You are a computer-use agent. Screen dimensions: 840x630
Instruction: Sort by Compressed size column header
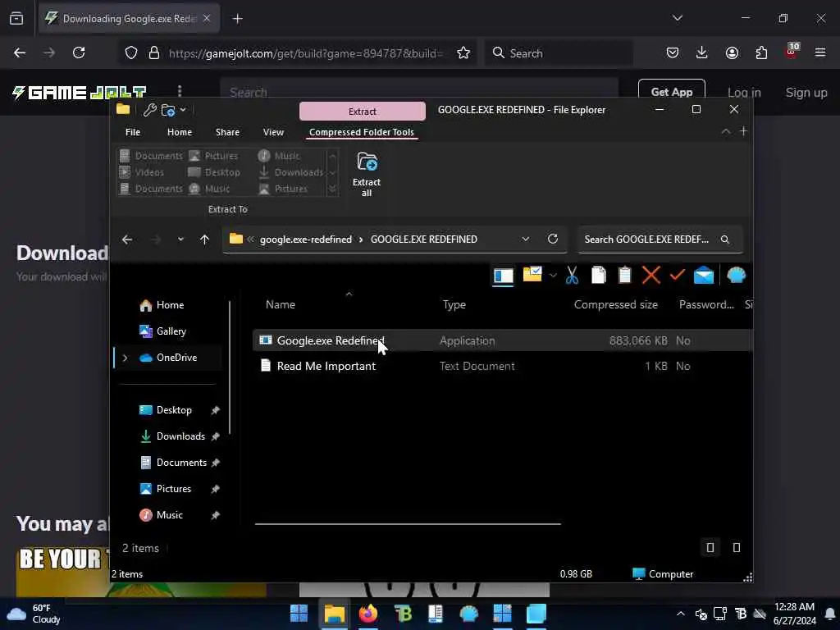pos(615,305)
